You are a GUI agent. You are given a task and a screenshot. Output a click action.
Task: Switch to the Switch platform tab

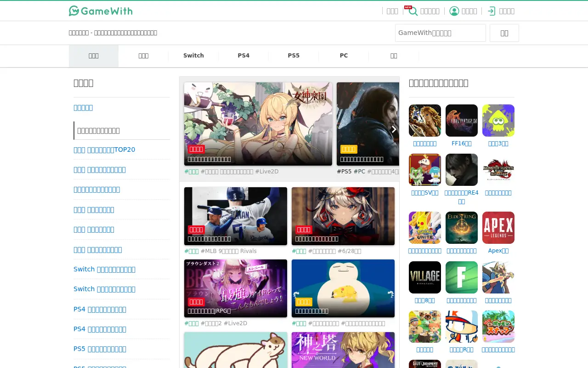click(193, 56)
